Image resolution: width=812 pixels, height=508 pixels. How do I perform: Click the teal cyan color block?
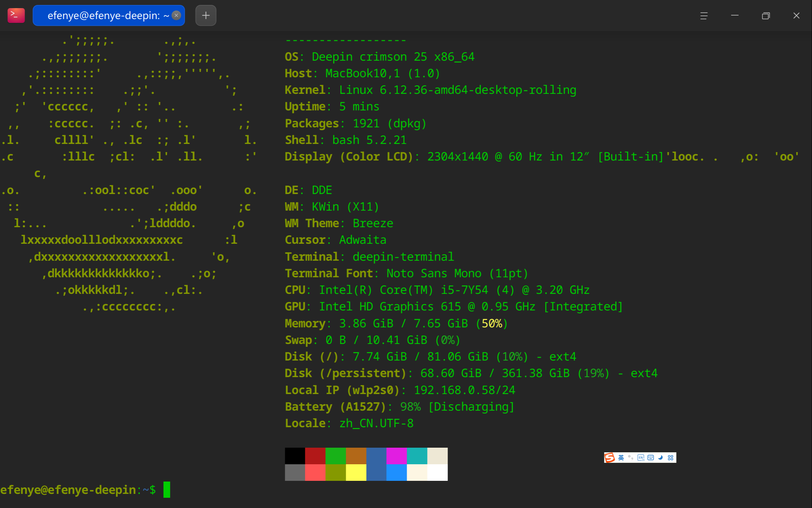point(417,456)
